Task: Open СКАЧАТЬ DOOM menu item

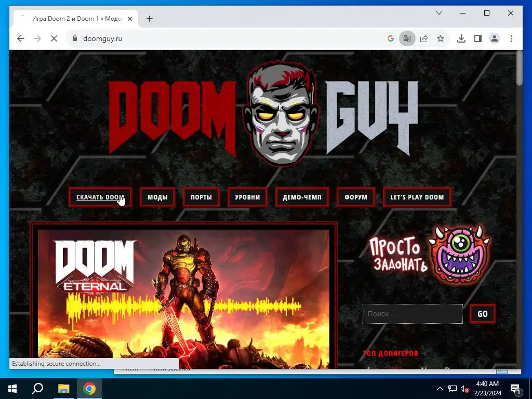Action: click(x=100, y=197)
